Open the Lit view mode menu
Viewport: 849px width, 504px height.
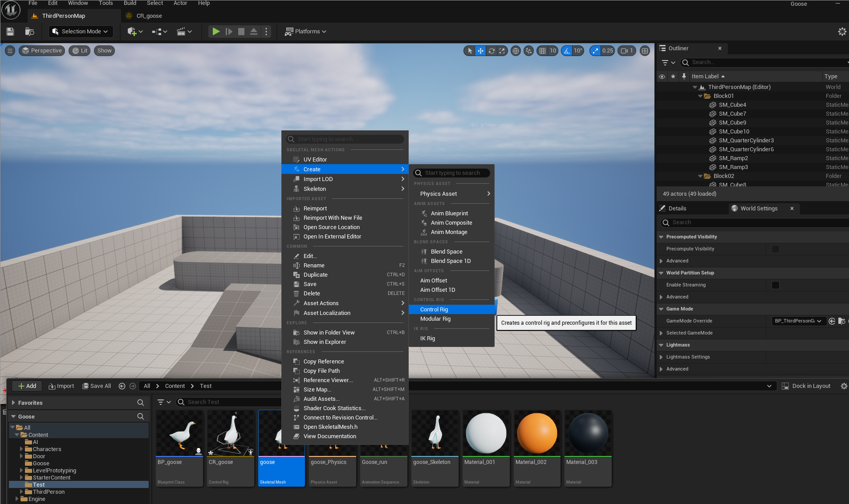(80, 51)
